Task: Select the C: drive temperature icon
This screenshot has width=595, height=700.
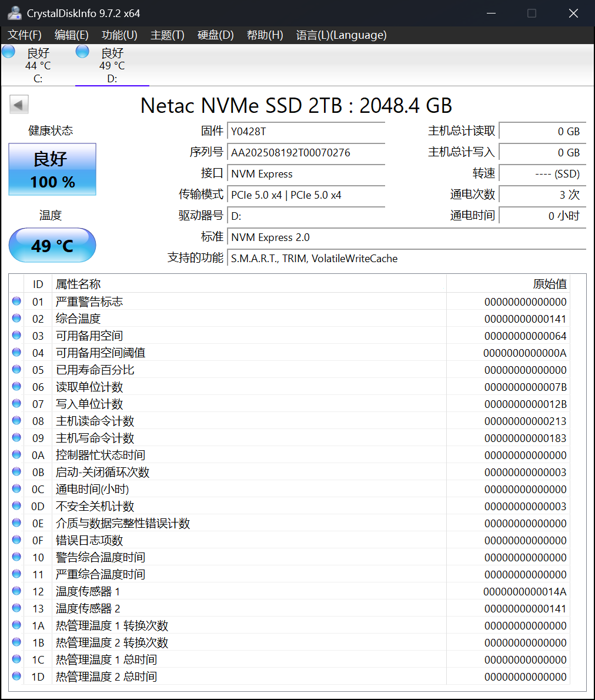Action: click(8, 52)
